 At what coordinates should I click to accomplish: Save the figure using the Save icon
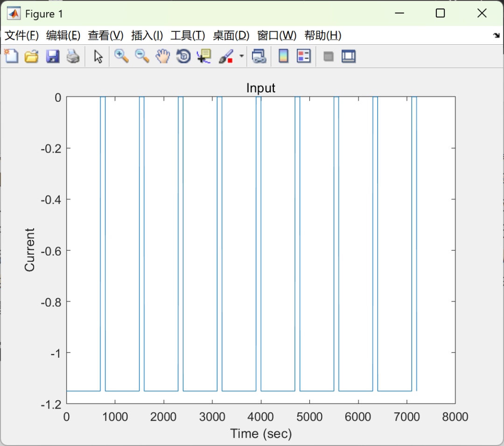point(52,56)
